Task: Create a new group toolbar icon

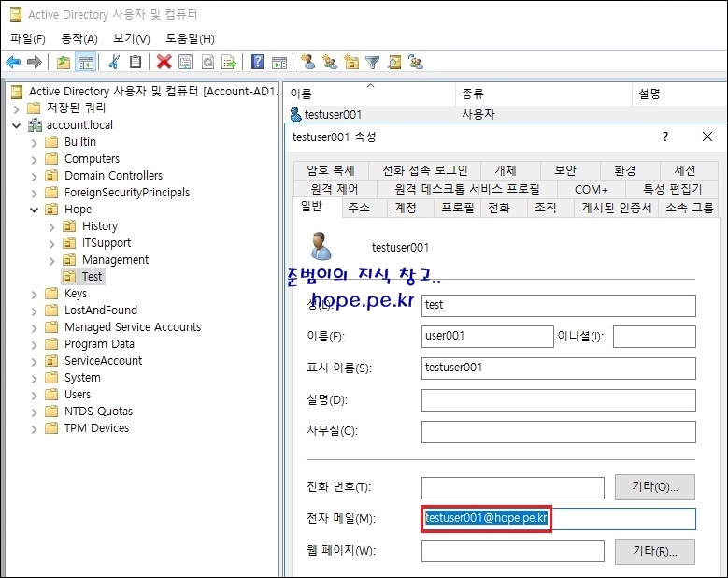Action: tap(330, 62)
